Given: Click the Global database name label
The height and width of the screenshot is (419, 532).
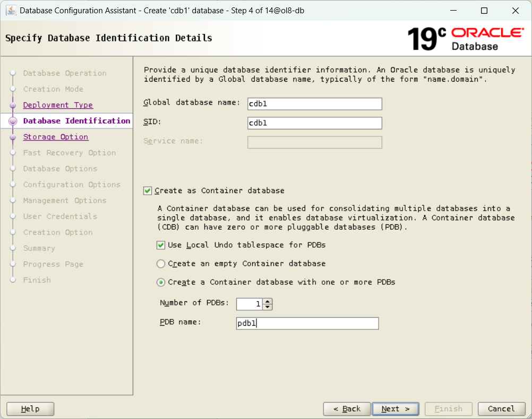Looking at the screenshot, I should (x=192, y=102).
